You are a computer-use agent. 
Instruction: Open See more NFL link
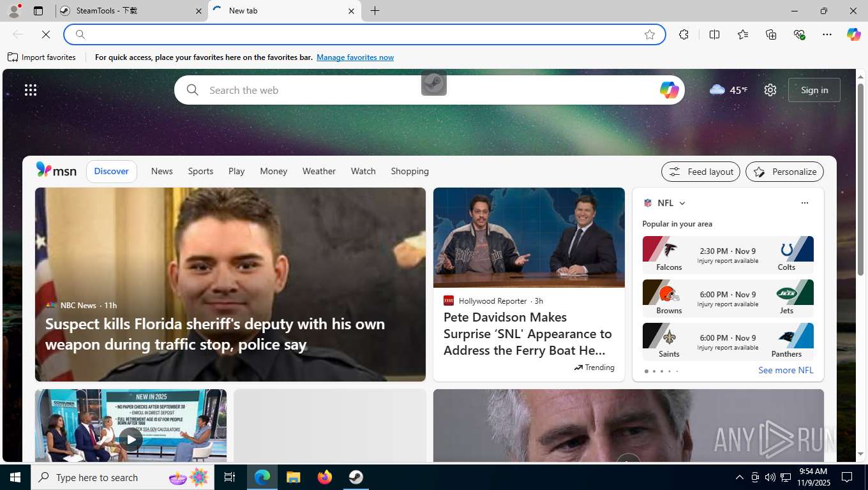(786, 370)
